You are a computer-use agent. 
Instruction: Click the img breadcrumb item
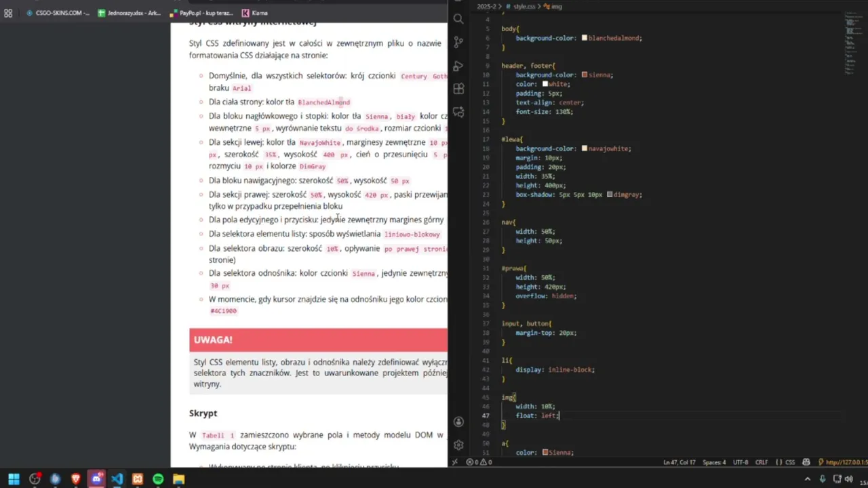coord(553,6)
